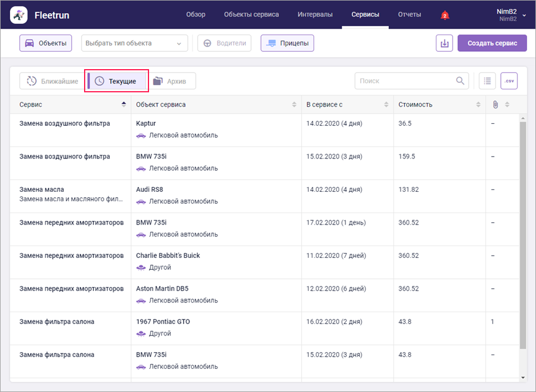Click car icon under Kaptur

pyautogui.click(x=141, y=135)
